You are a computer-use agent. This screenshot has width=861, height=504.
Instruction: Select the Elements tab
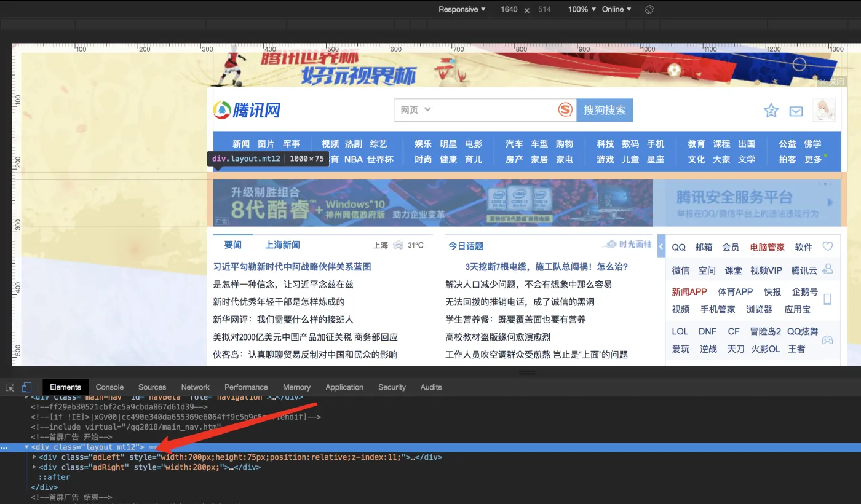65,387
